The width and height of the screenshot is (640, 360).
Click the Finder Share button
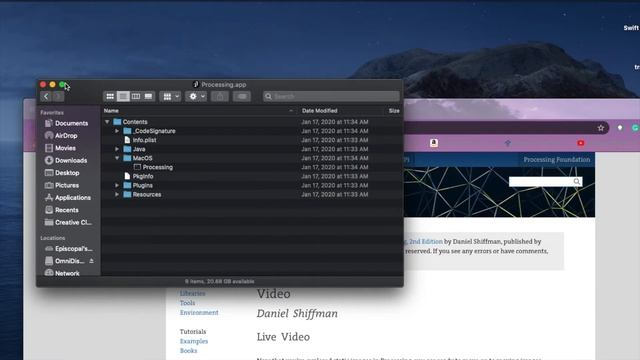pos(220,96)
